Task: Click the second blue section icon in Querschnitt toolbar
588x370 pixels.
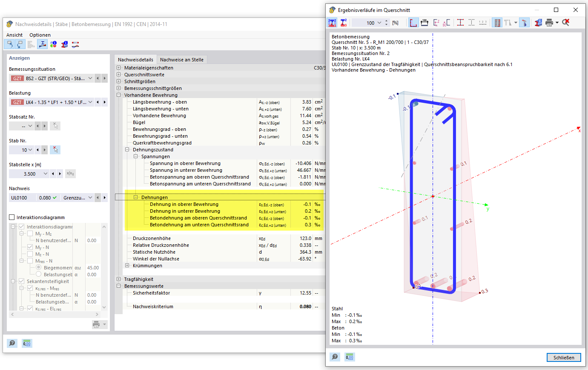Action: pos(343,23)
